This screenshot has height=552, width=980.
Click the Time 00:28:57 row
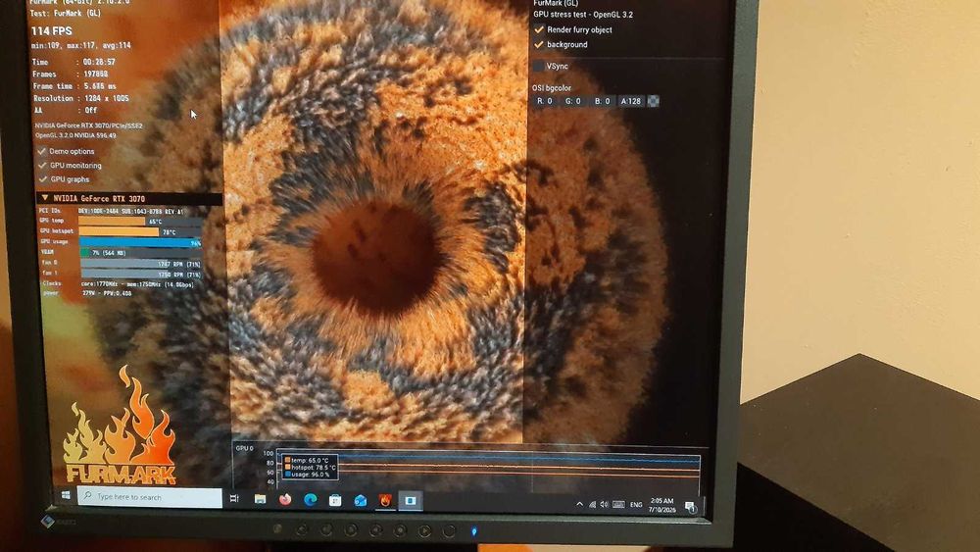tap(73, 62)
